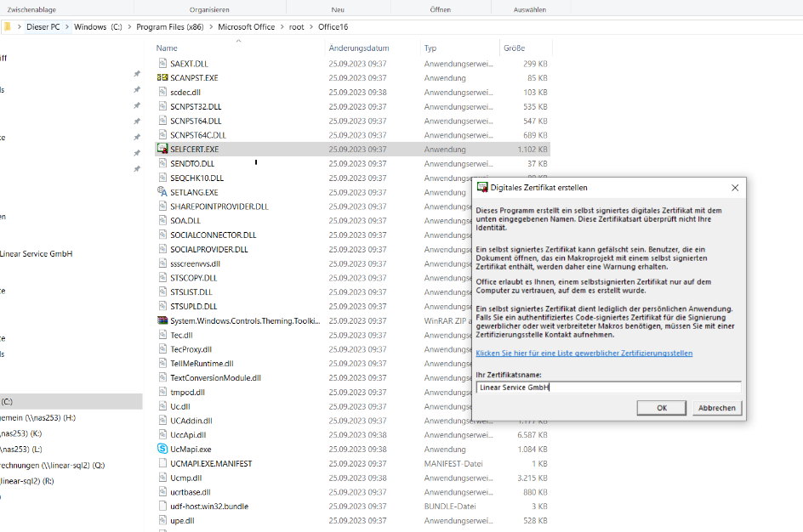Click the UCAddin.dll file icon

pos(162,421)
